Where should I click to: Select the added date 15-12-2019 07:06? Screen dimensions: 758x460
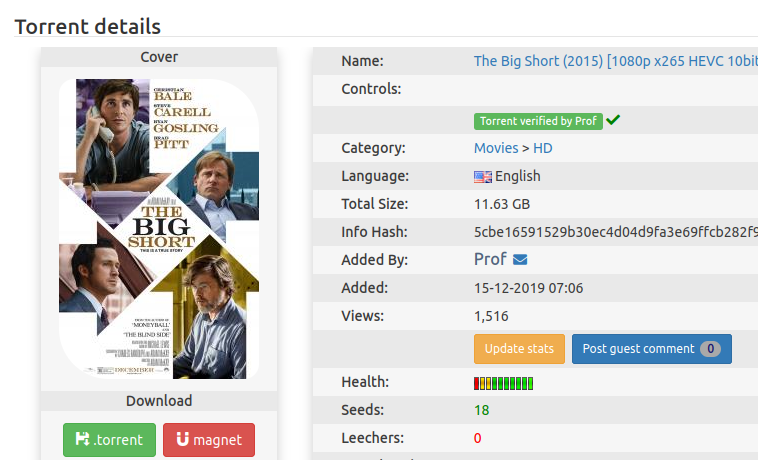pos(528,288)
